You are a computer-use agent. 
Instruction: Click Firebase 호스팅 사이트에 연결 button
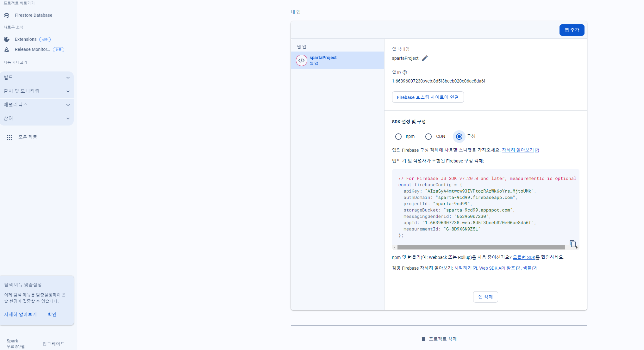[x=428, y=97]
